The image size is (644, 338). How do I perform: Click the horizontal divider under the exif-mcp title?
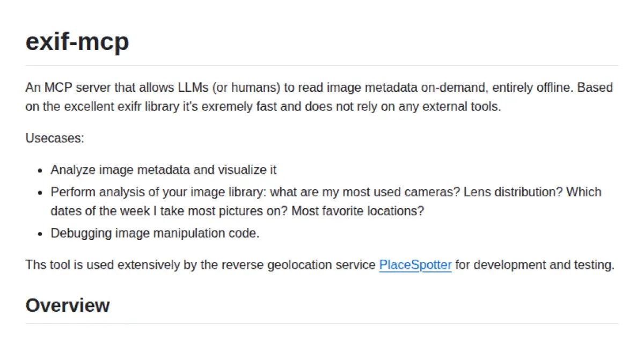coord(322,65)
